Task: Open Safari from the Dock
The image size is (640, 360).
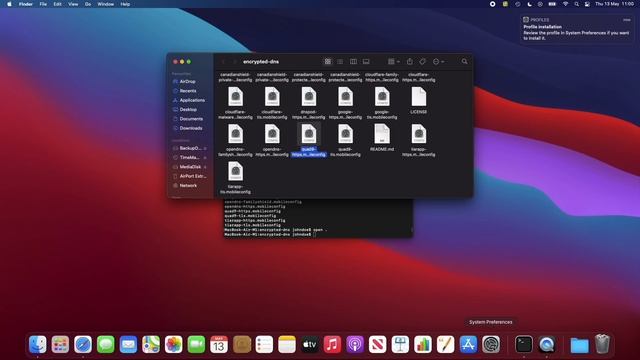Action: click(x=83, y=344)
